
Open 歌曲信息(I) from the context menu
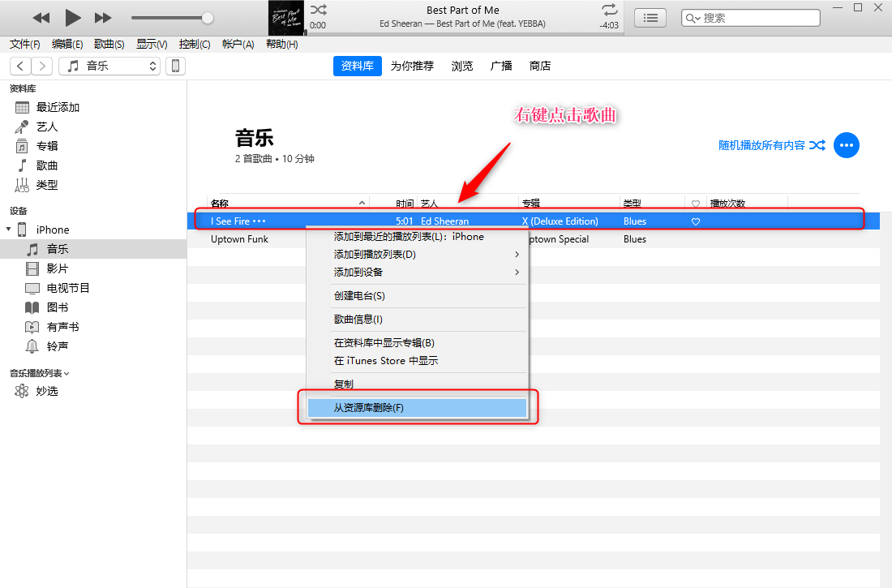click(417, 320)
